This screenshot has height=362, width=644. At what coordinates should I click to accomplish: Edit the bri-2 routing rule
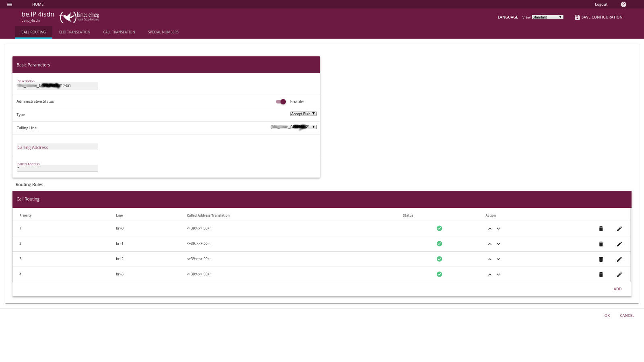619,259
